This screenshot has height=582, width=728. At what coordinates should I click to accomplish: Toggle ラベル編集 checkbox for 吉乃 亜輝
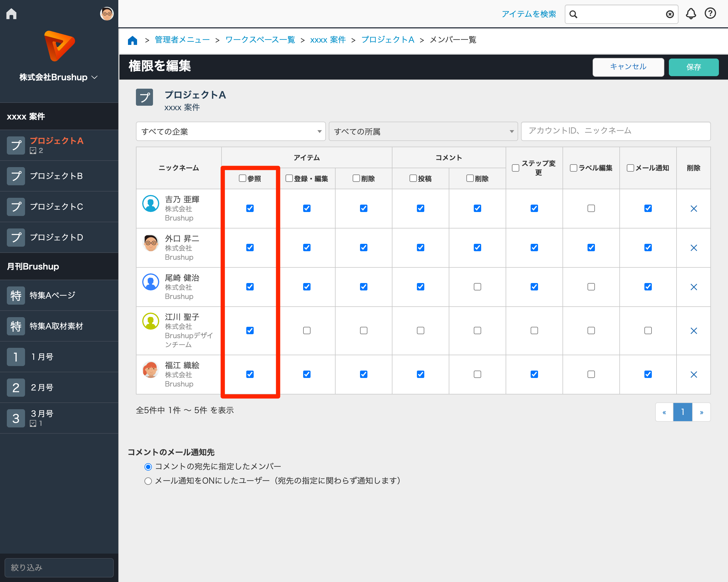(x=591, y=209)
